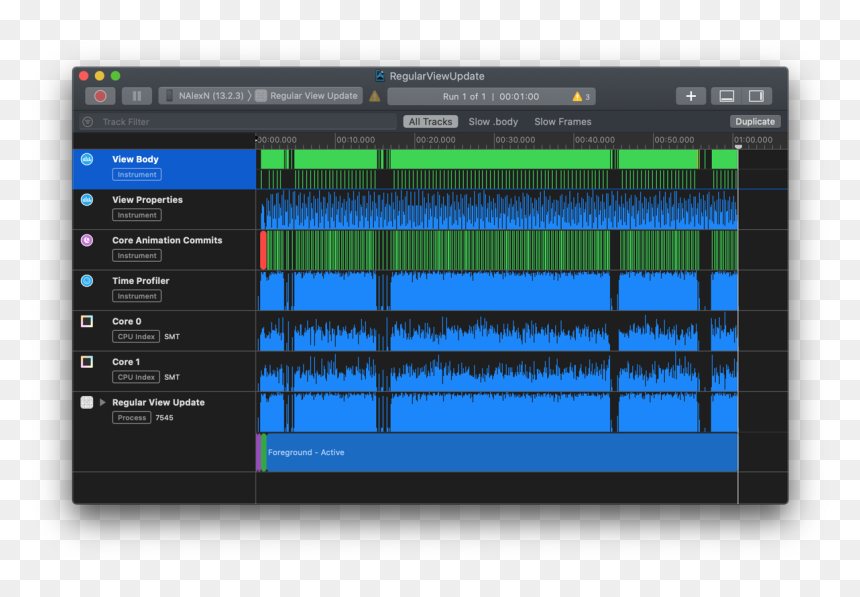Click the playhead marker at 01:00.000
Viewport: 860px width, 597px height.
(x=738, y=147)
